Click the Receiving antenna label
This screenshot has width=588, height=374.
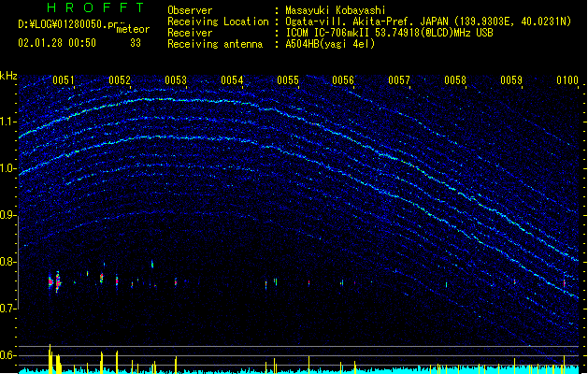(x=215, y=44)
